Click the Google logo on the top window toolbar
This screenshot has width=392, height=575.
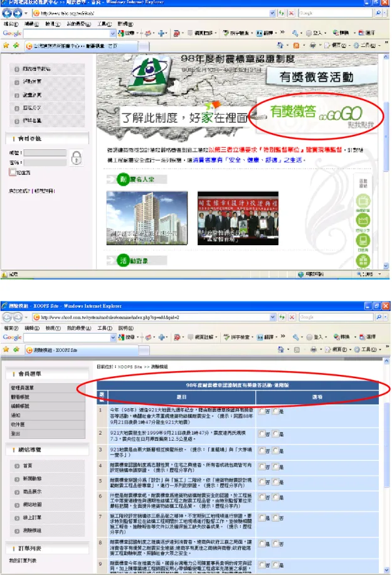(x=12, y=33)
